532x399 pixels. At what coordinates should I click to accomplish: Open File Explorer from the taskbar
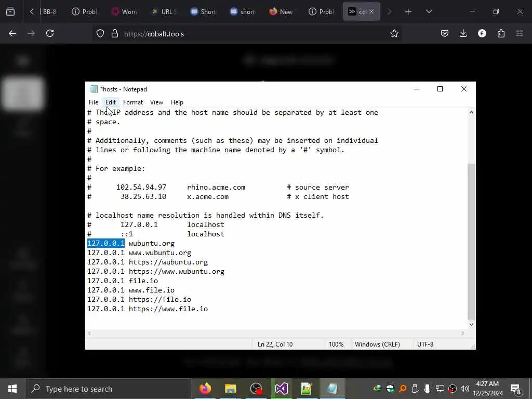pos(230,389)
